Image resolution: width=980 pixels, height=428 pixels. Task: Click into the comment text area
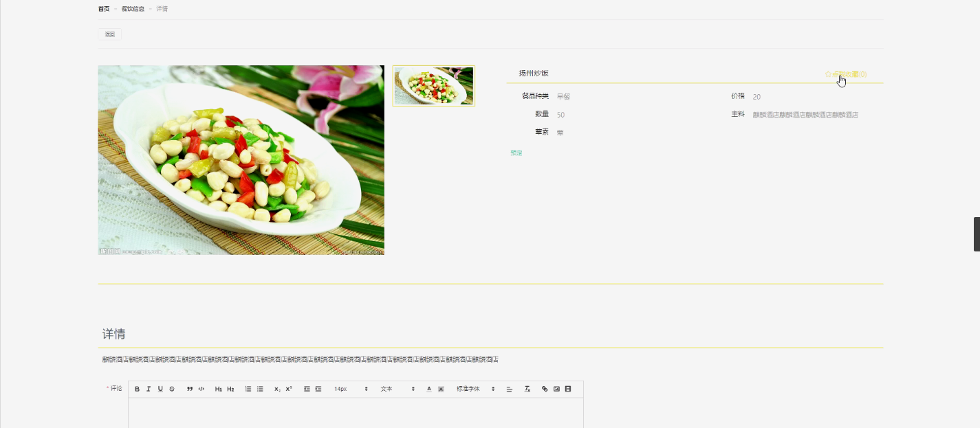[x=356, y=413]
